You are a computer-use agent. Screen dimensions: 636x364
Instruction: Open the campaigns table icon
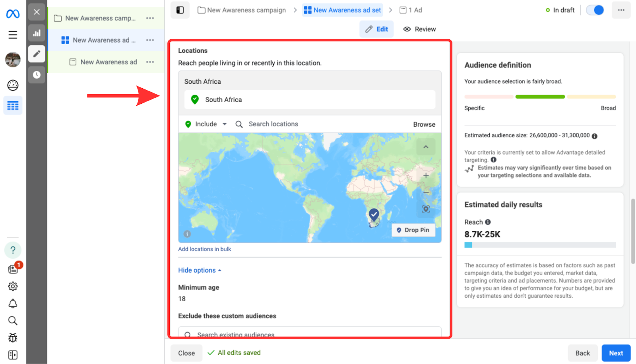pyautogui.click(x=13, y=106)
